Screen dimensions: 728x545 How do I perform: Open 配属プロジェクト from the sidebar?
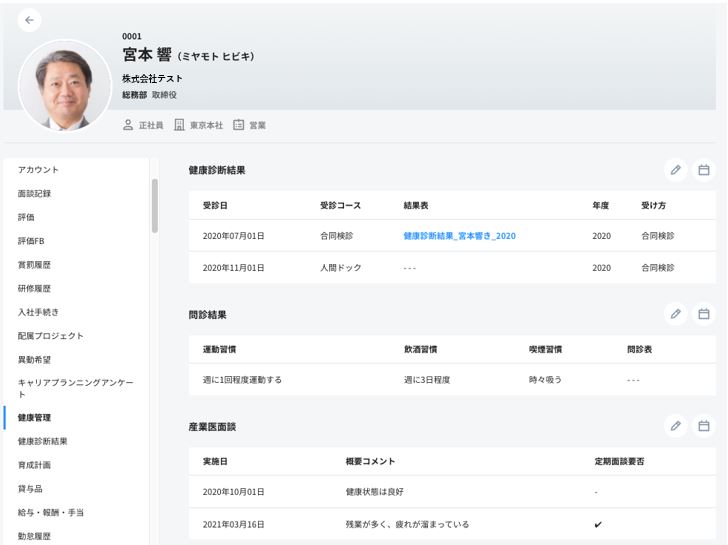click(x=51, y=336)
